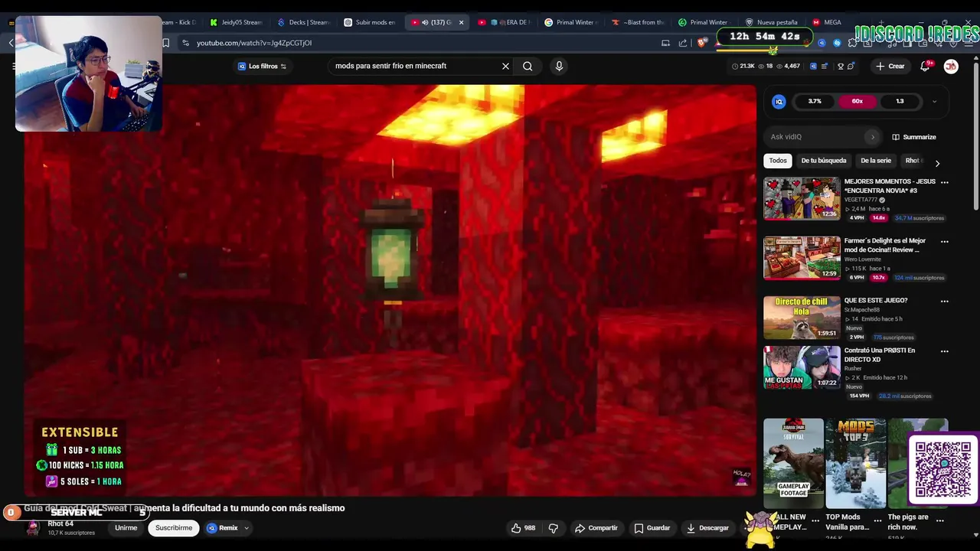Viewport: 980px width, 551px height.
Task: Switch to Decks | Stream tab
Action: [303, 22]
